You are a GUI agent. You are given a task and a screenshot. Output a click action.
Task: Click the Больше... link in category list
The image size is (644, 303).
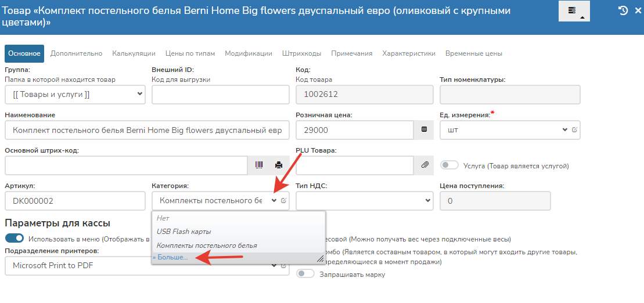click(170, 257)
